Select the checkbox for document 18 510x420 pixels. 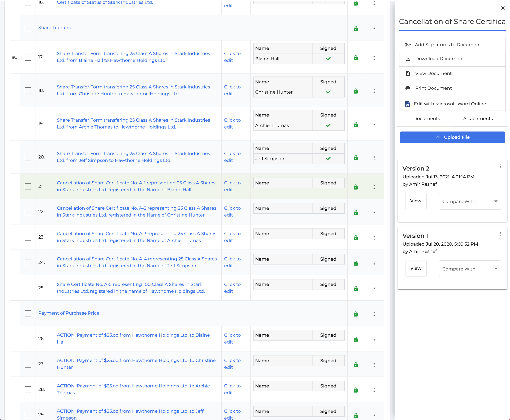click(x=28, y=91)
